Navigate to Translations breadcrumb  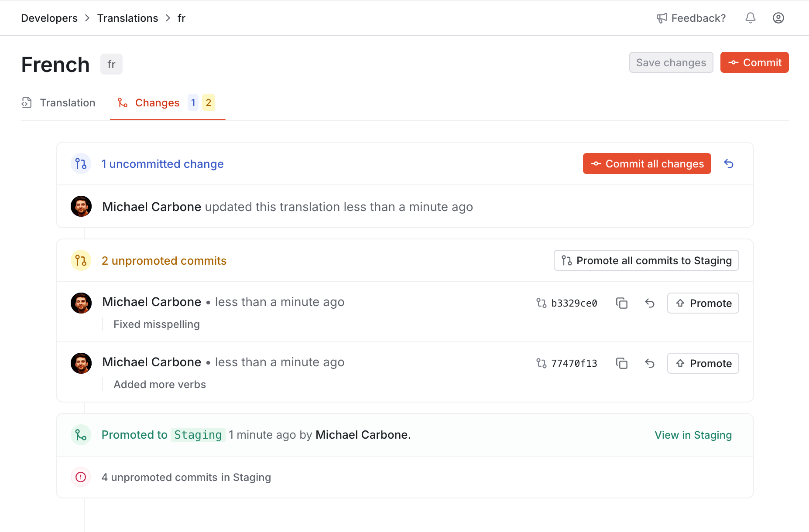(127, 18)
